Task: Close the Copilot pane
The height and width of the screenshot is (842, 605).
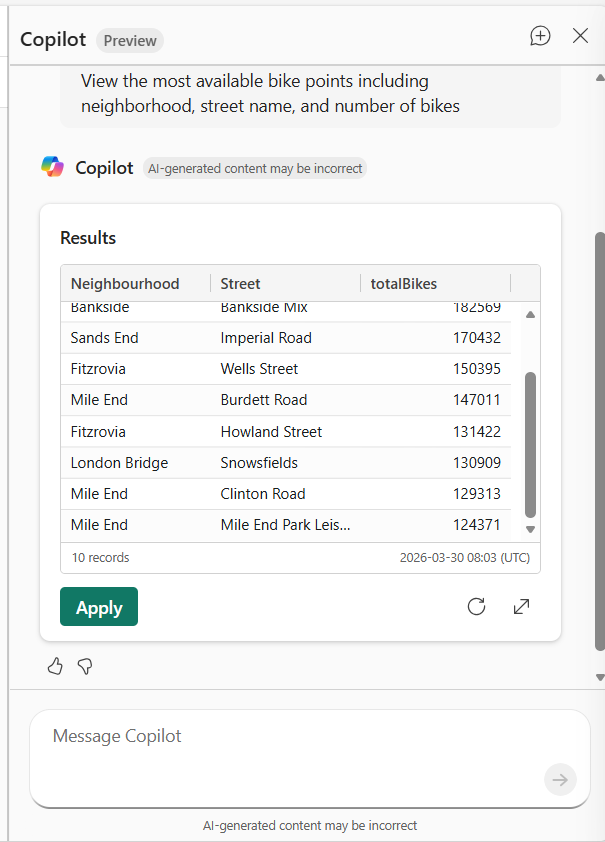Action: 580,36
